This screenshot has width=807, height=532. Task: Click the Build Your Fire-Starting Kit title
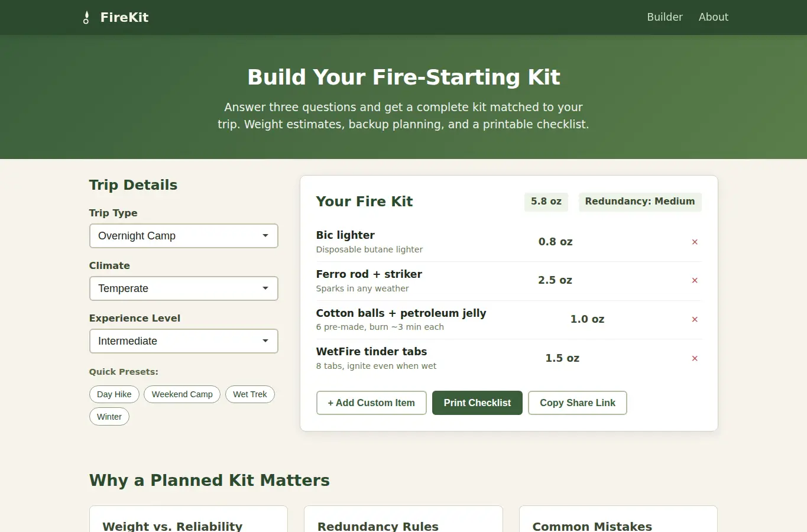pos(404,77)
